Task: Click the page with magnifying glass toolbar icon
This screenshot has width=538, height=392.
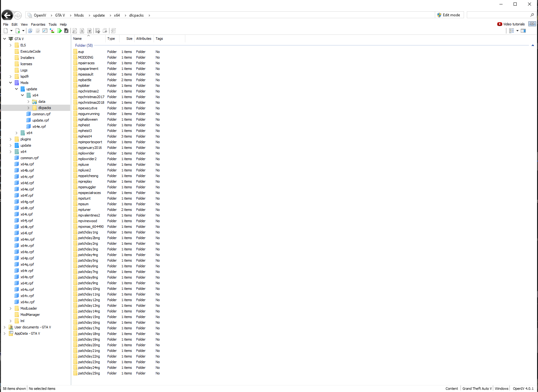Action: click(x=75, y=31)
